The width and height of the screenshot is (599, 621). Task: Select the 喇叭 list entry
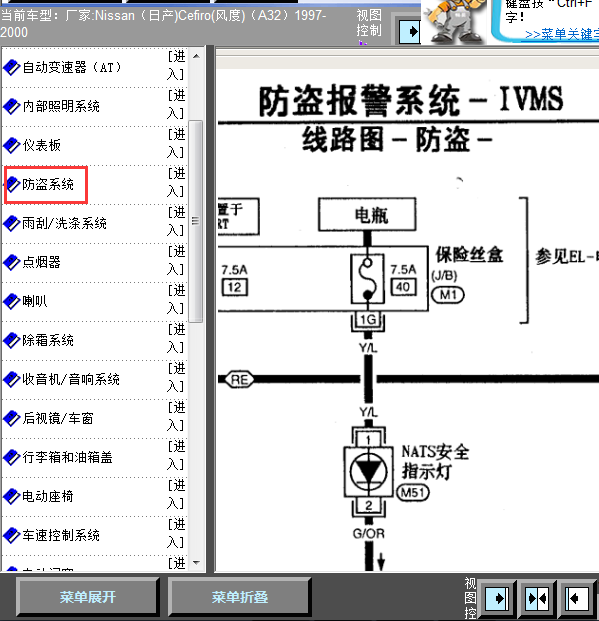35,301
